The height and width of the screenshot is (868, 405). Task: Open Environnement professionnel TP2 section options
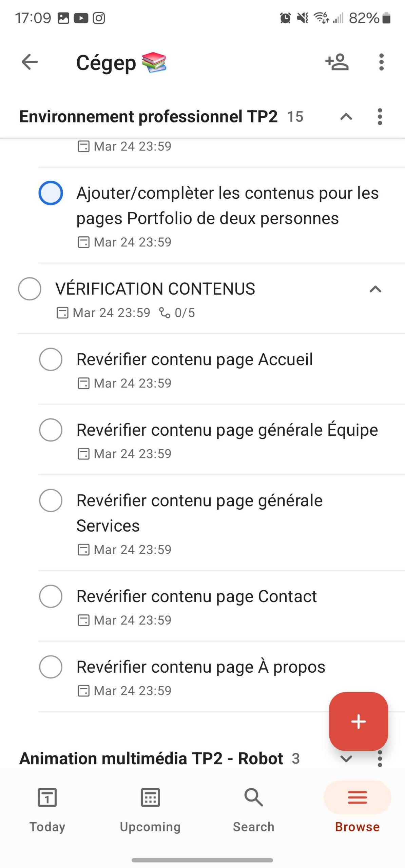pyautogui.click(x=380, y=117)
